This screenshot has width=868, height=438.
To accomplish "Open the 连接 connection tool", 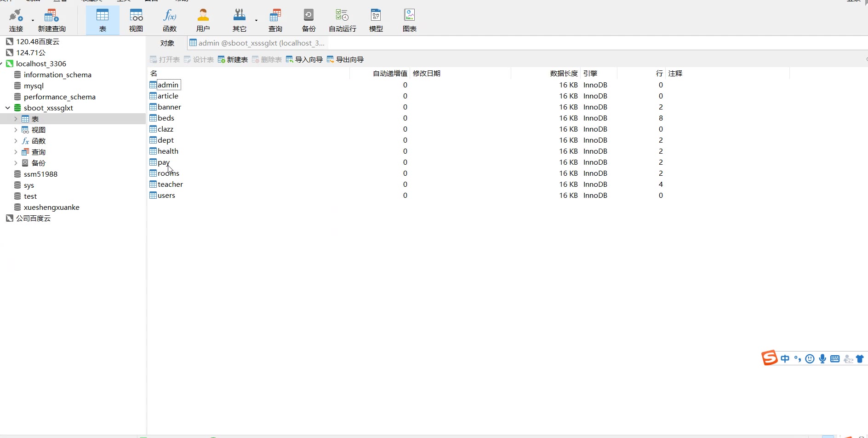I will tap(16, 21).
